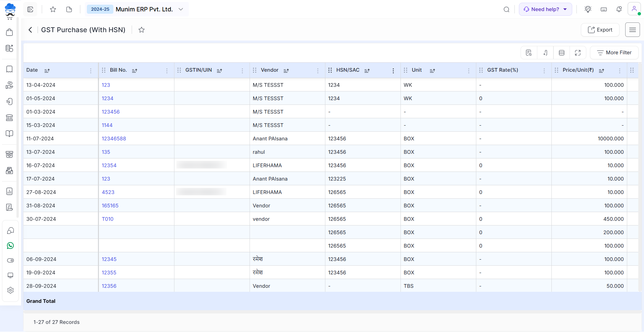Click the fullscreen expand table icon
This screenshot has width=644, height=332.
click(x=578, y=53)
